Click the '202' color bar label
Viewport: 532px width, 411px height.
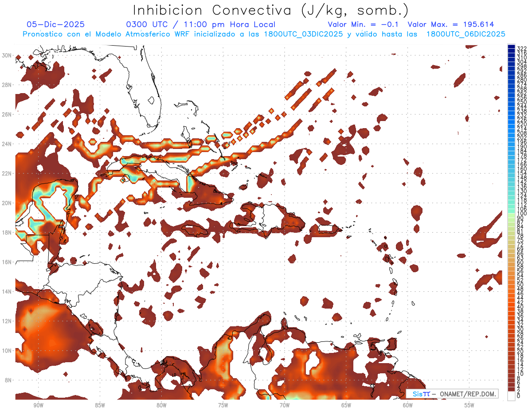[522, 137]
